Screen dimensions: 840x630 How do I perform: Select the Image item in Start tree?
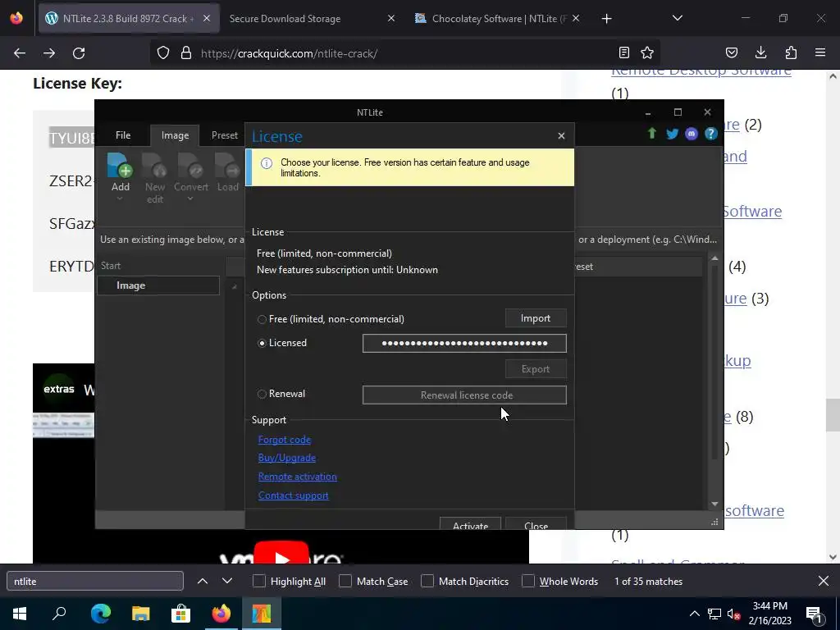click(158, 285)
